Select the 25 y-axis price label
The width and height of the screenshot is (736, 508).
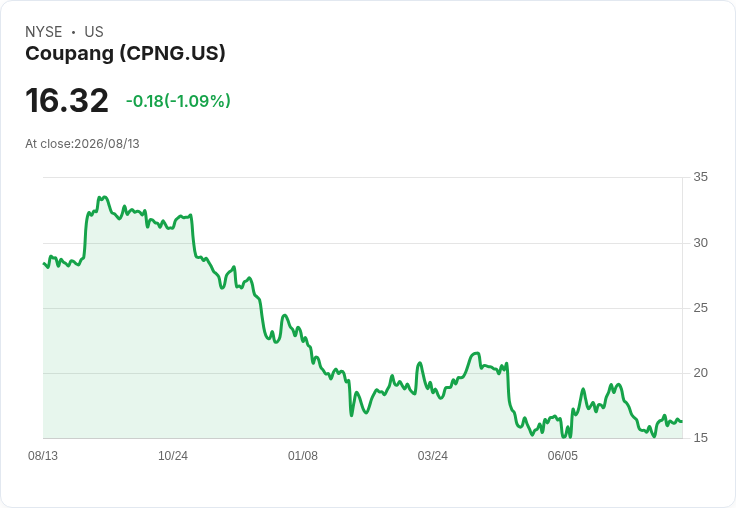700,308
